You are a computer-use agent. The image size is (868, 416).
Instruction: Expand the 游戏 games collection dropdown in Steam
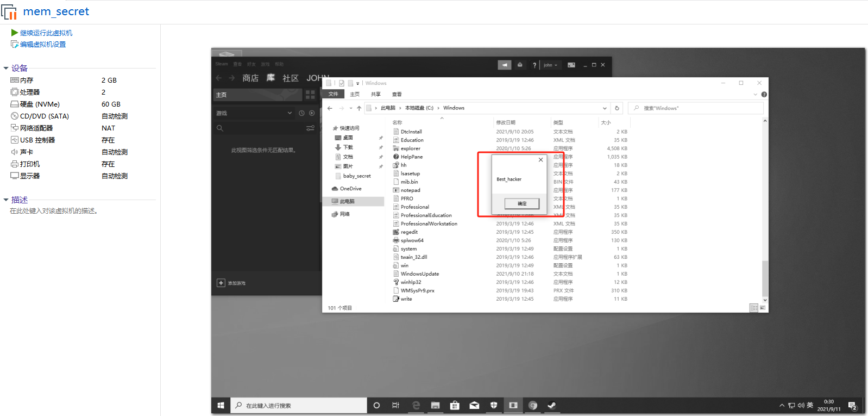tap(290, 113)
